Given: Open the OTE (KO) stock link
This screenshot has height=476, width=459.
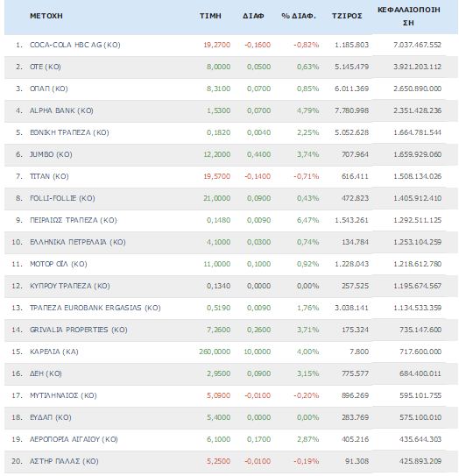Looking at the screenshot, I should click(46, 67).
